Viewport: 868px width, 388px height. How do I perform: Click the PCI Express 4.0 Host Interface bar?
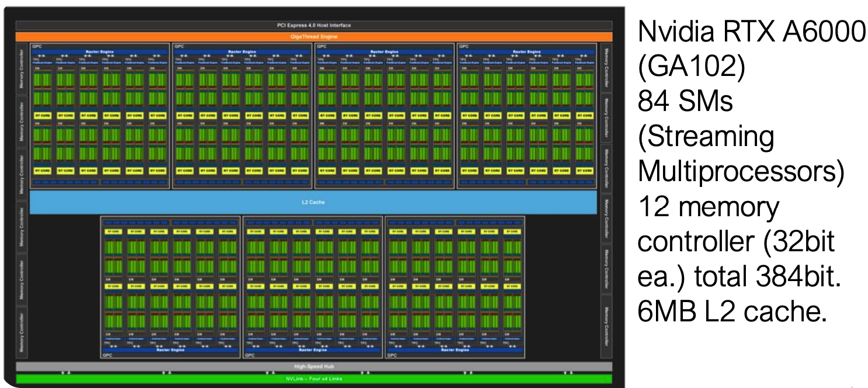[x=314, y=26]
